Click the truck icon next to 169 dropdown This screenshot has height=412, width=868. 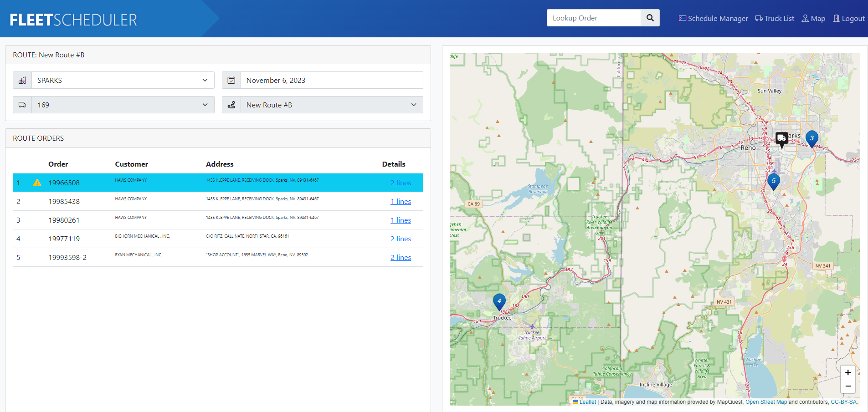click(x=22, y=105)
